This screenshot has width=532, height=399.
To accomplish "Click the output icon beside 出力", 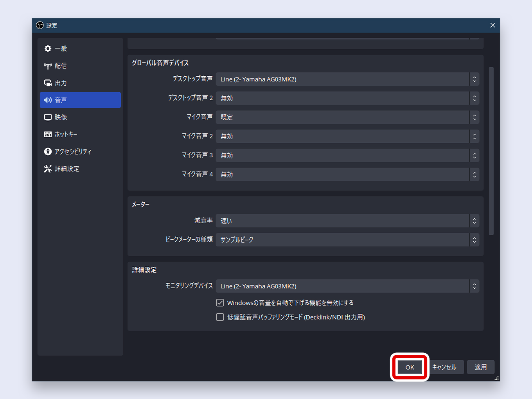I will point(48,83).
